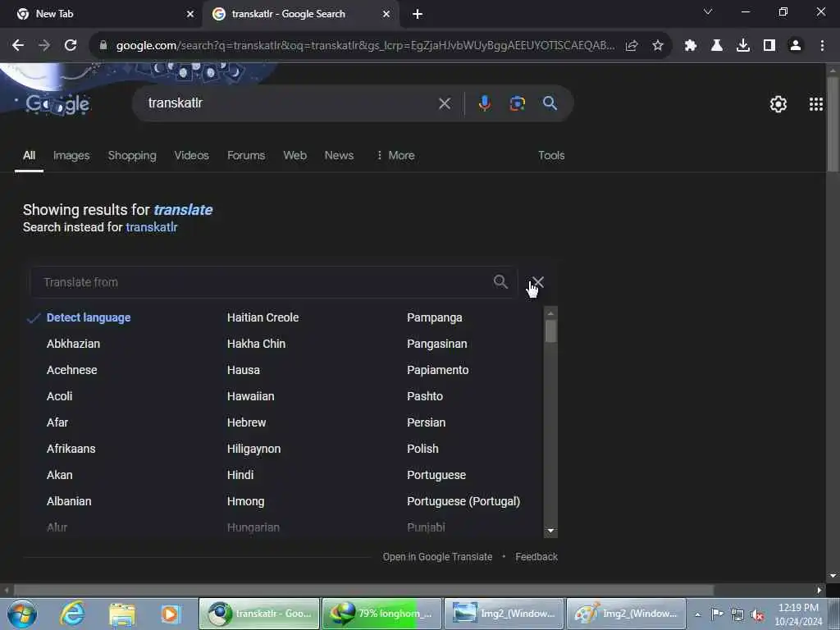This screenshot has width=840, height=630.
Task: Open Windows Media Player from taskbar
Action: click(171, 614)
